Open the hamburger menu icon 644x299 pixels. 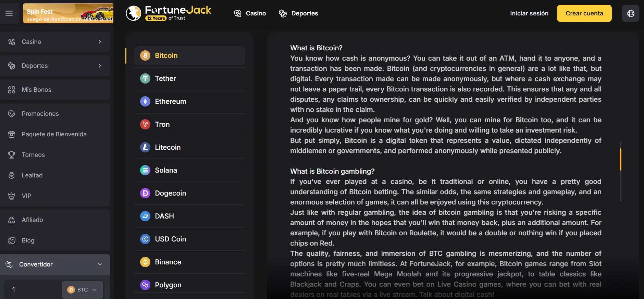(9, 13)
